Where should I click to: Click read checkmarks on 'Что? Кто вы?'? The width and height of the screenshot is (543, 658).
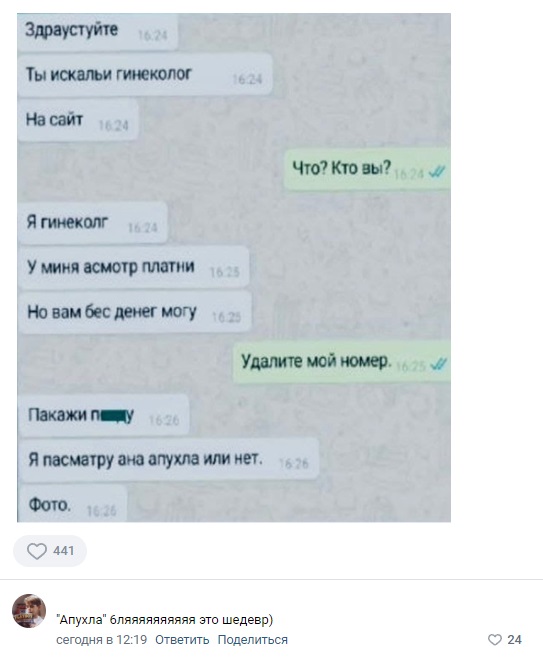437,172
